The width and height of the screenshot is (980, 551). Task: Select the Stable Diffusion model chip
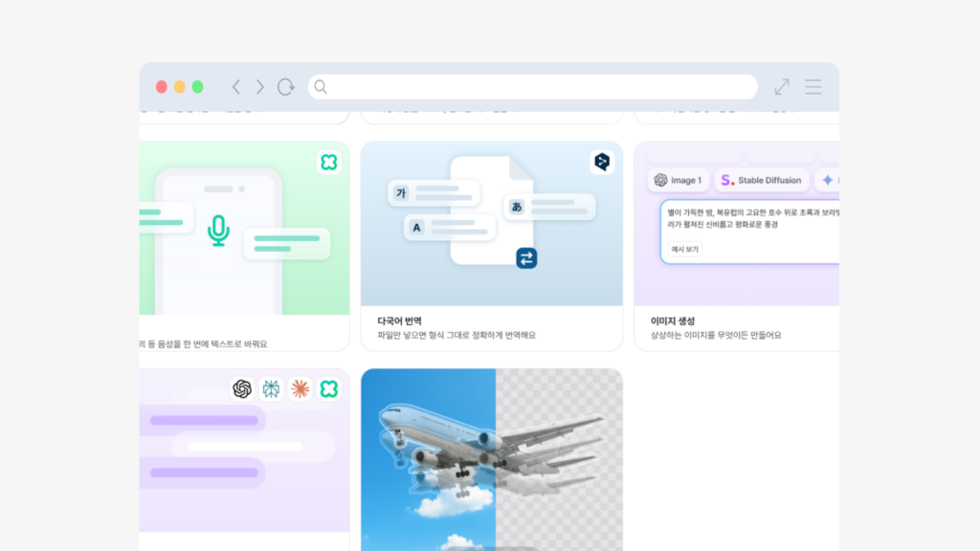[761, 180]
